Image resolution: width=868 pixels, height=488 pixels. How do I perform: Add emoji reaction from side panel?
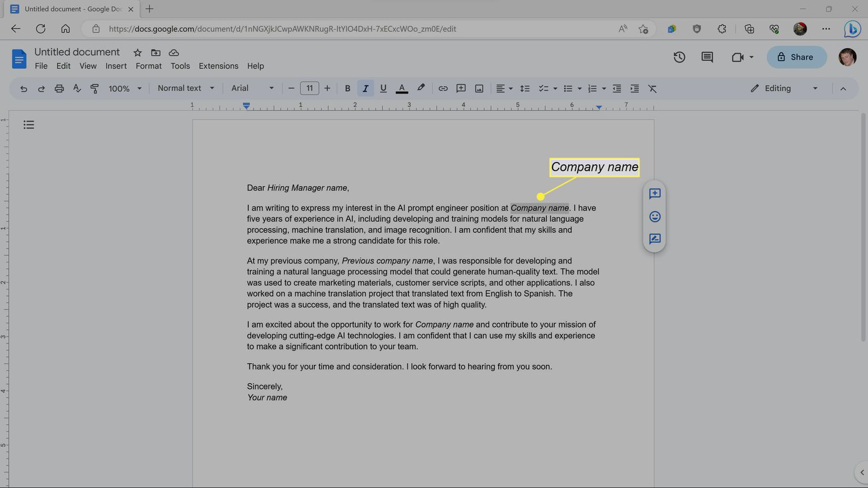(x=654, y=217)
